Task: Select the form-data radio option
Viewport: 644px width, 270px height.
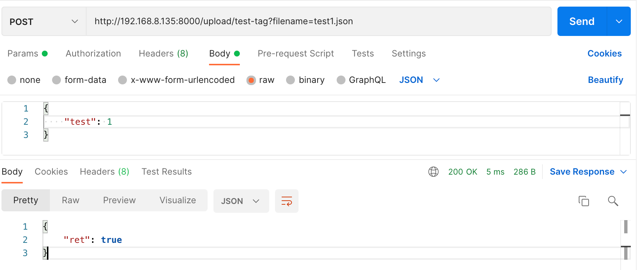Action: point(56,80)
